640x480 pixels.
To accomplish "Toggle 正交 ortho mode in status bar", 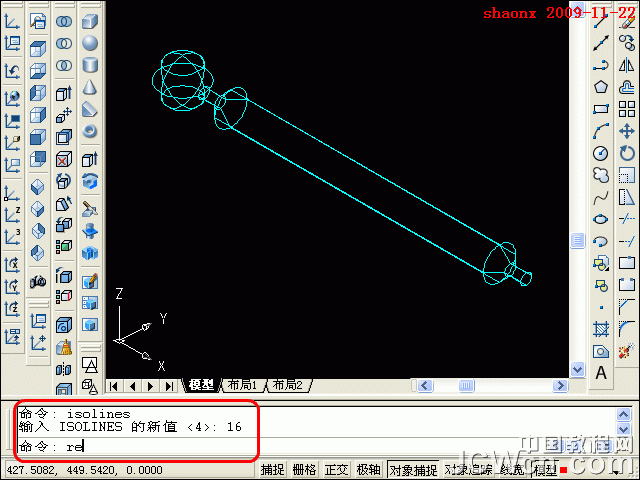I will (x=336, y=470).
